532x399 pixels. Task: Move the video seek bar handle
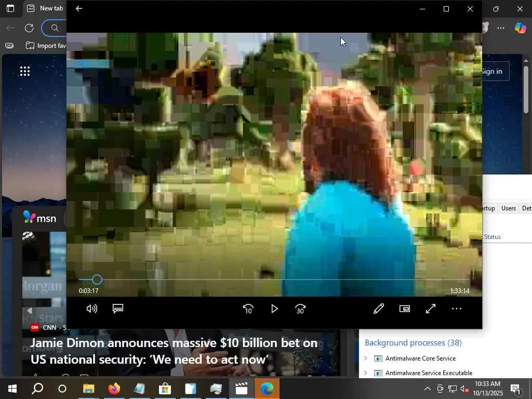[97, 280]
